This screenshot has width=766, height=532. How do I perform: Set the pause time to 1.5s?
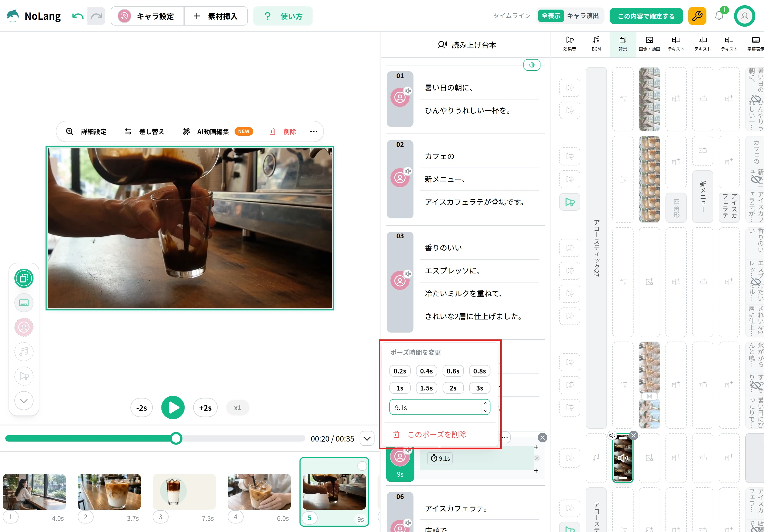(426, 388)
